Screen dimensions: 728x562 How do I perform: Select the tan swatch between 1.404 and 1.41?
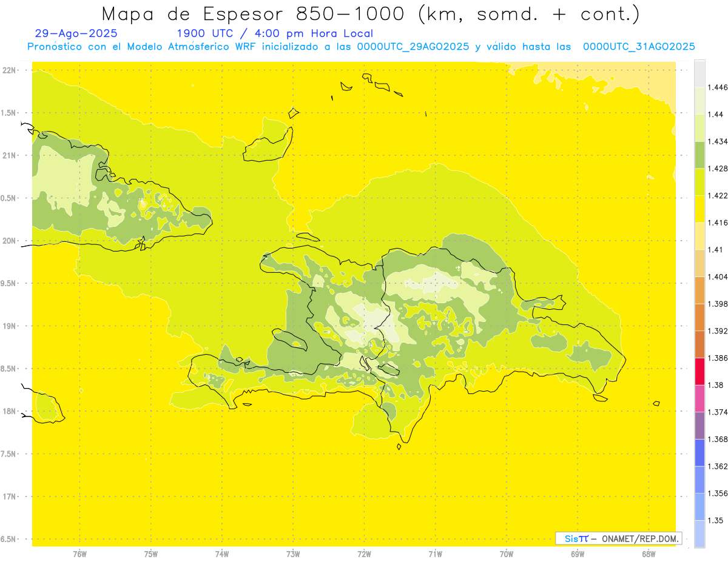[699, 263]
